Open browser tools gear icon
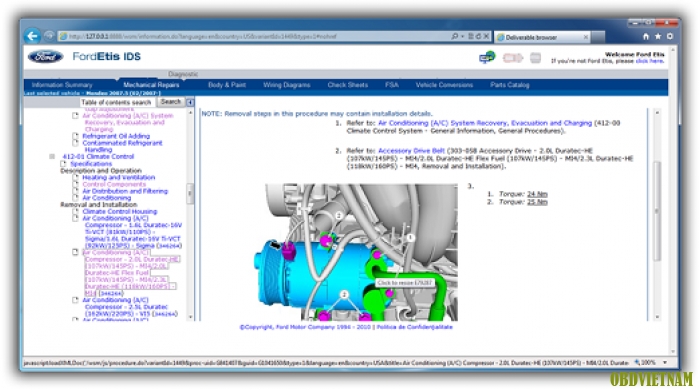This screenshot has width=700, height=390. [x=670, y=36]
